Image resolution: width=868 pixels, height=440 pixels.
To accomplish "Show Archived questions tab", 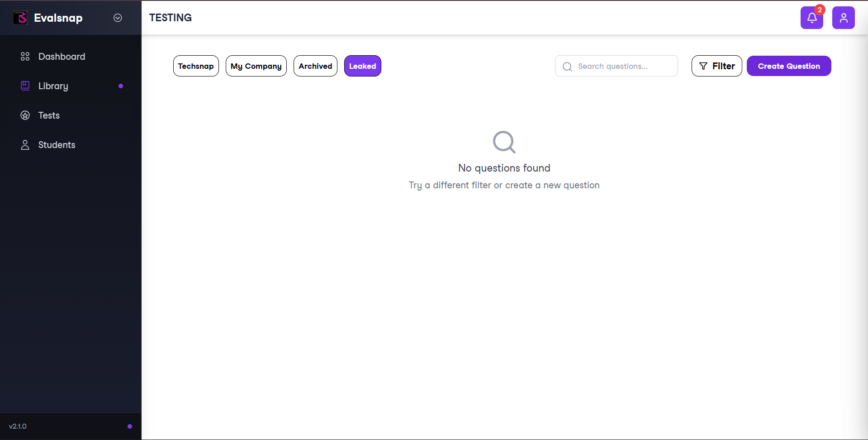I will click(x=315, y=66).
